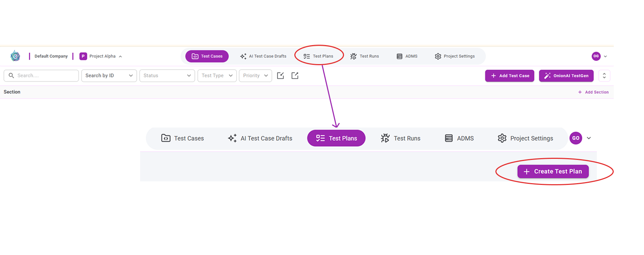Open the Test Type filter dropdown
This screenshot has height=255, width=644.
click(217, 76)
